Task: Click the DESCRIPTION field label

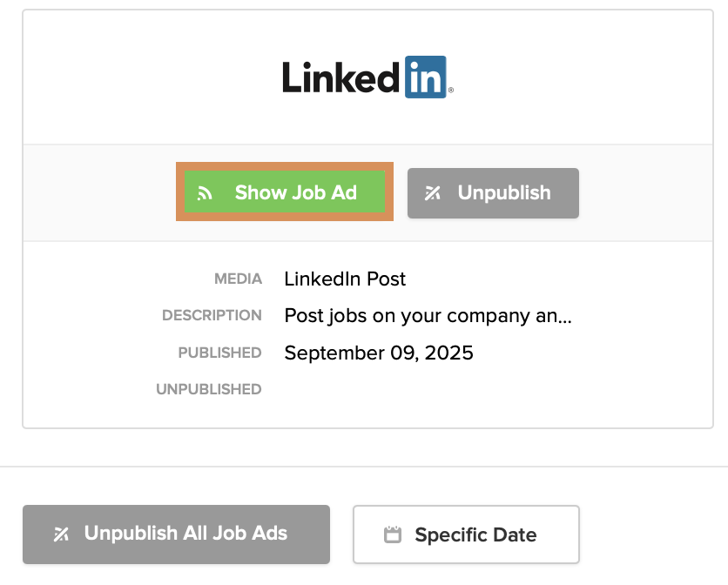Action: point(212,315)
